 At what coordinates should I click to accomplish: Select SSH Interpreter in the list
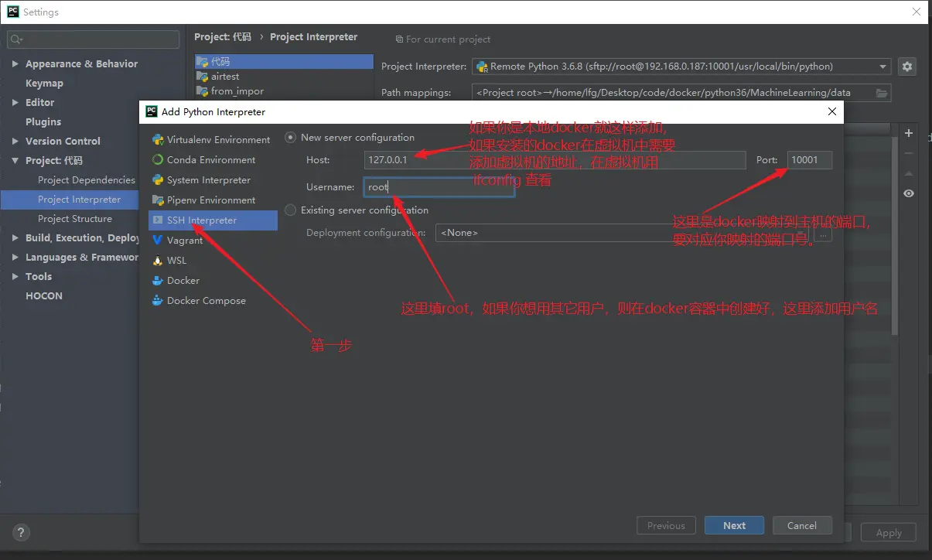pyautogui.click(x=213, y=220)
